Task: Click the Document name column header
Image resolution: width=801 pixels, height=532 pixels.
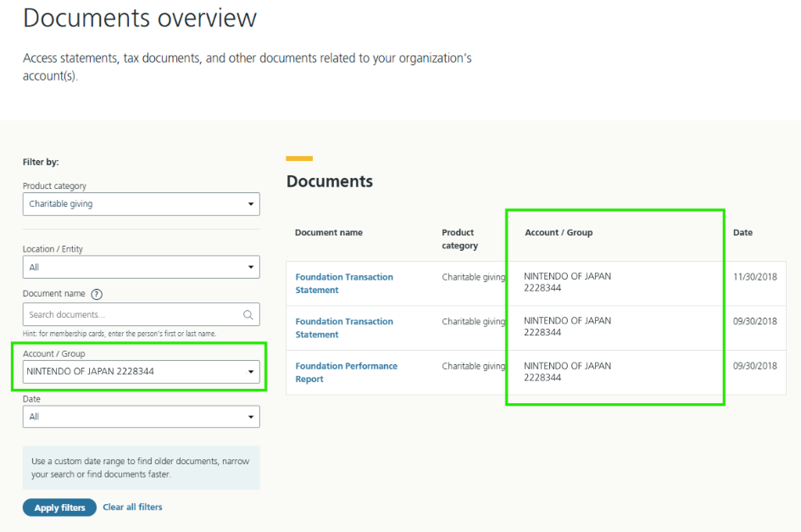Action: click(329, 232)
